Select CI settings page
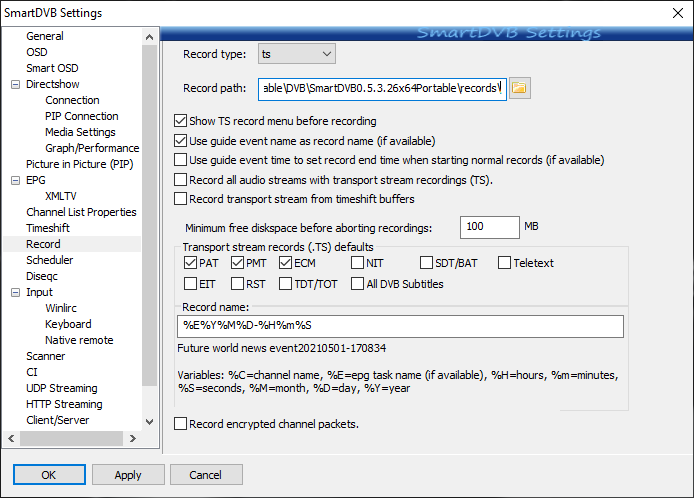The height and width of the screenshot is (498, 694). pyautogui.click(x=32, y=372)
